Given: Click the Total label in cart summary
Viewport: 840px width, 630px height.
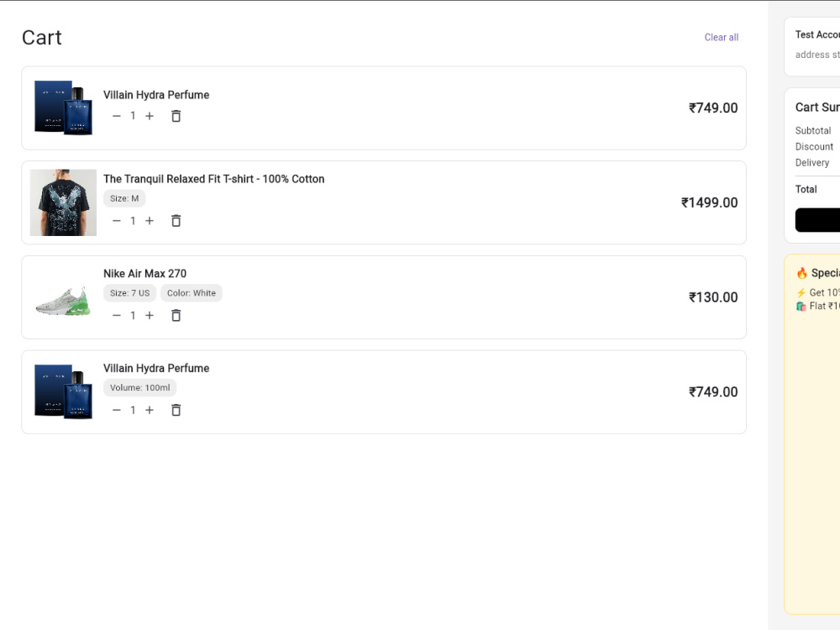Looking at the screenshot, I should [806, 189].
